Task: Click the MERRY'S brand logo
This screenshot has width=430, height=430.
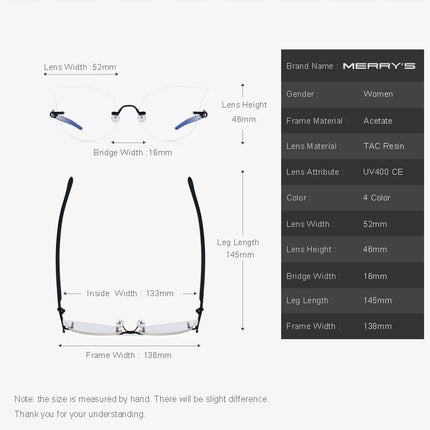Action: tap(379, 66)
